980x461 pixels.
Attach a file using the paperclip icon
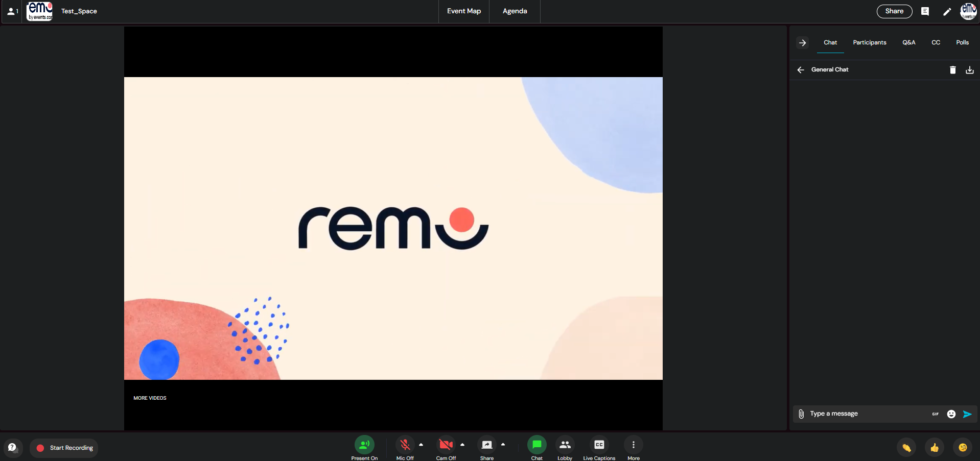(x=801, y=414)
